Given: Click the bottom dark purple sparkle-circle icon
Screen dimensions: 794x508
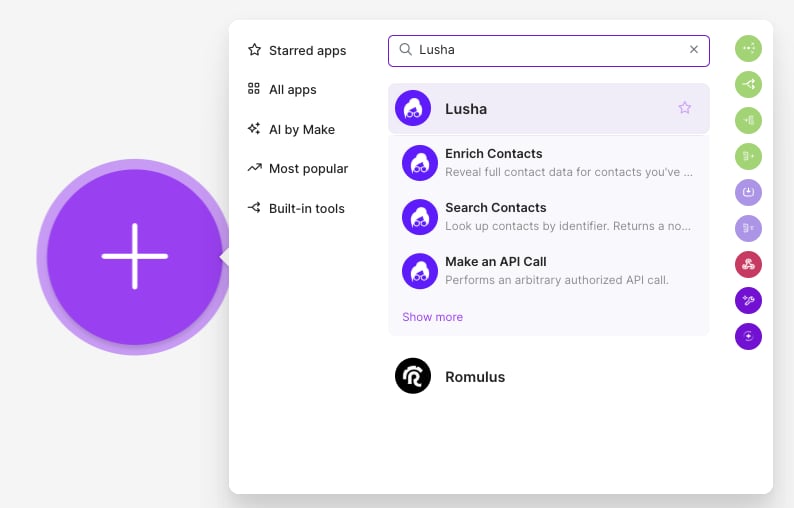Looking at the screenshot, I should click(748, 336).
